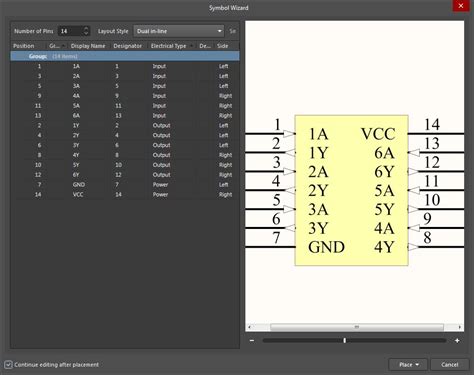
Task: Click pin 8 output arrow in preview
Action: click(413, 247)
